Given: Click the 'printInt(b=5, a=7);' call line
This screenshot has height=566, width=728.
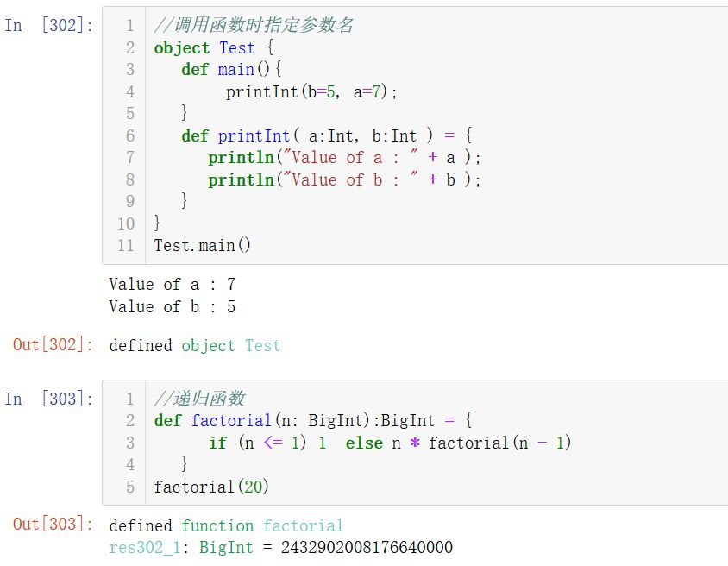Looking at the screenshot, I should 311,91.
